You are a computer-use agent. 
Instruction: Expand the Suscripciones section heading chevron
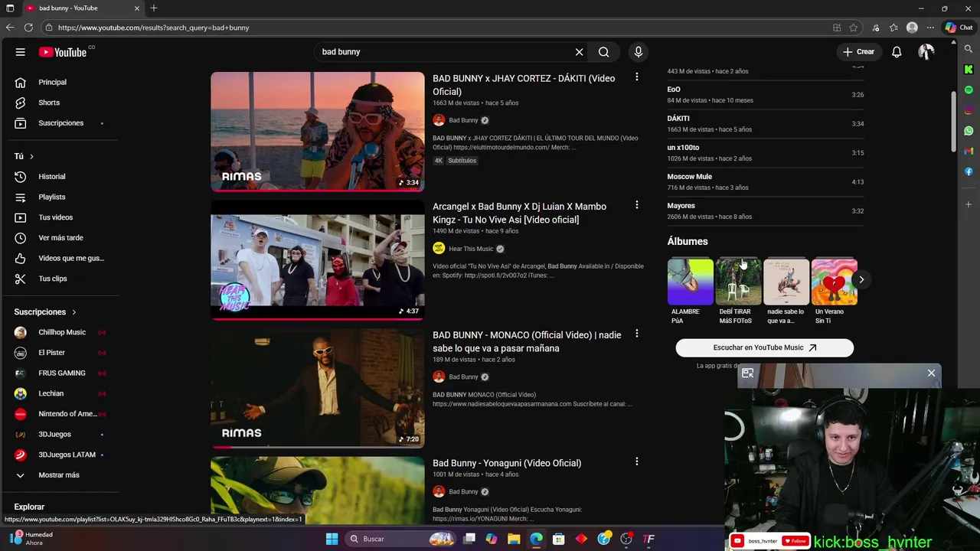tap(74, 312)
